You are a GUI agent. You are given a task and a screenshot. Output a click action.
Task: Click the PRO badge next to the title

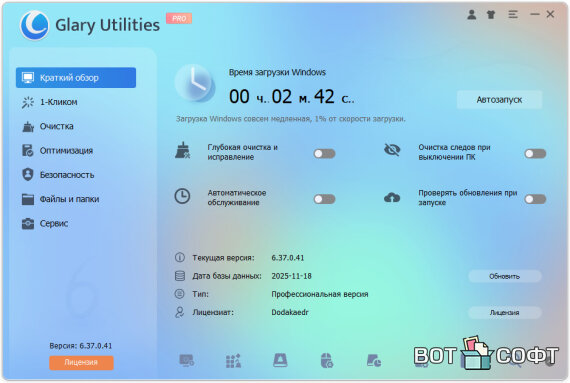179,19
